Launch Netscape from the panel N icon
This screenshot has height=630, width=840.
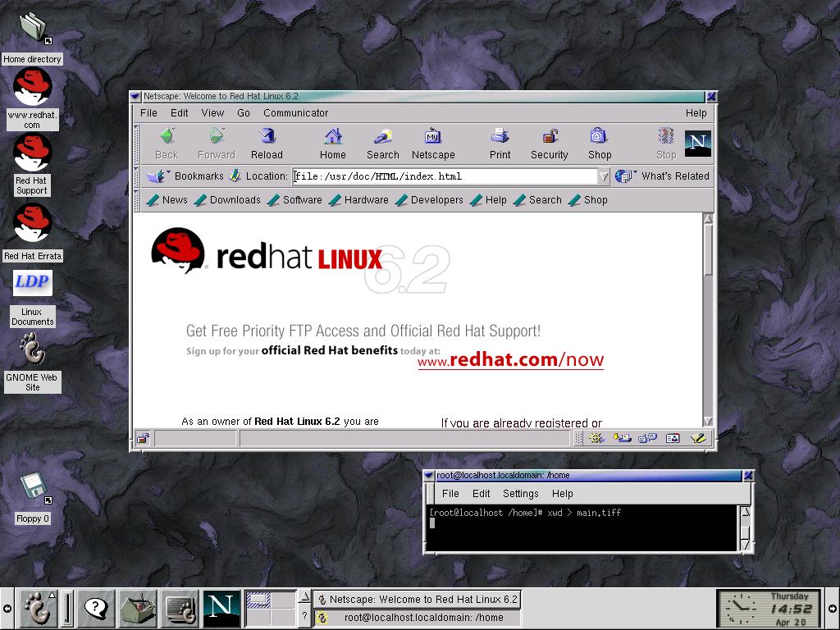point(221,608)
